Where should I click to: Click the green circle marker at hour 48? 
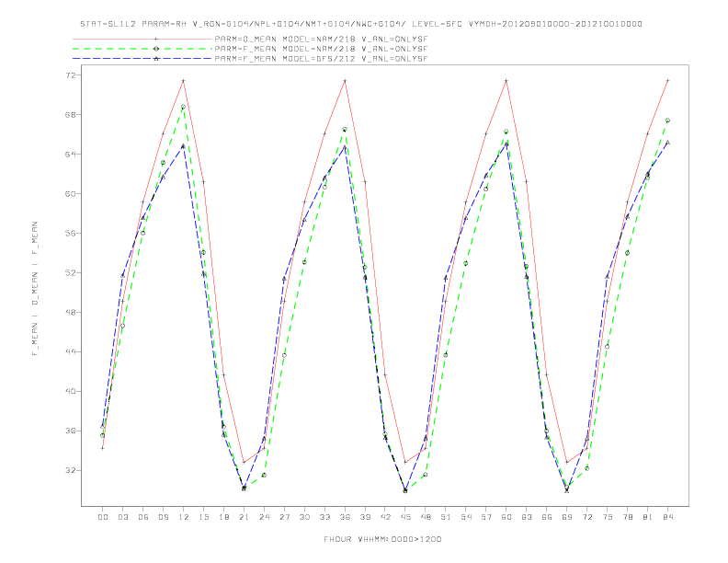(426, 475)
